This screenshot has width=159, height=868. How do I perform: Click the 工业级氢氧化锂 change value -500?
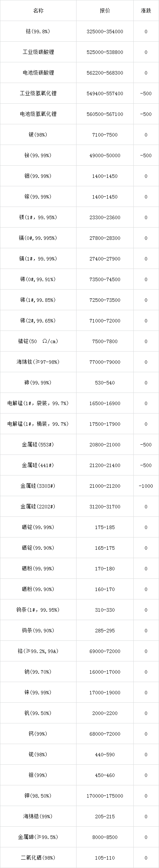tap(146, 93)
